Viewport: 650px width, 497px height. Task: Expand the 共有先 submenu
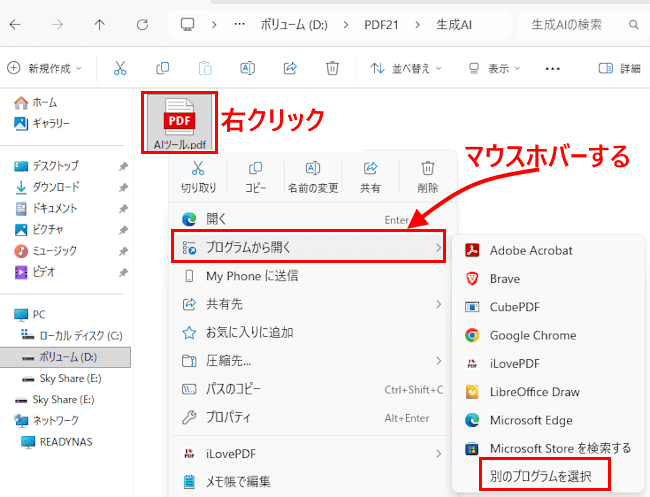pos(309,304)
